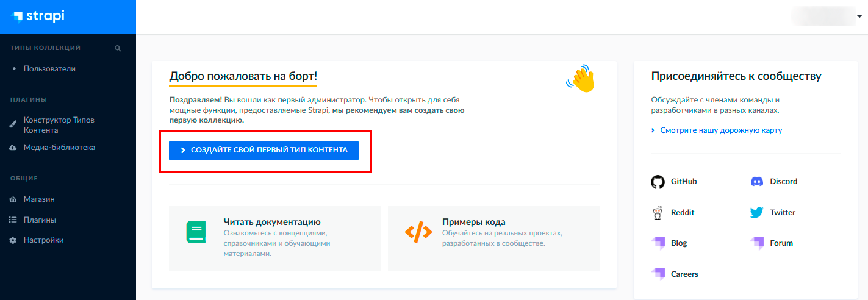
Task: Click the gear icon for Настройки
Action: coord(13,240)
